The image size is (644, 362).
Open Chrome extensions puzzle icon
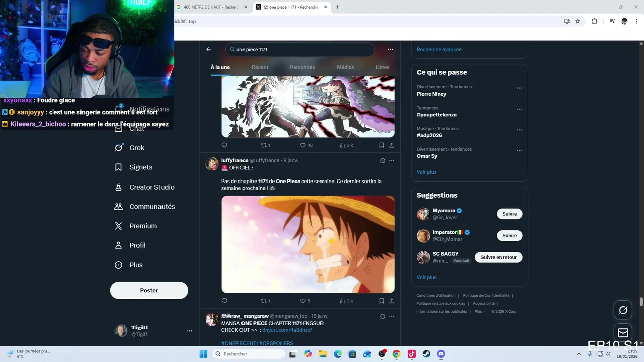[594, 21]
